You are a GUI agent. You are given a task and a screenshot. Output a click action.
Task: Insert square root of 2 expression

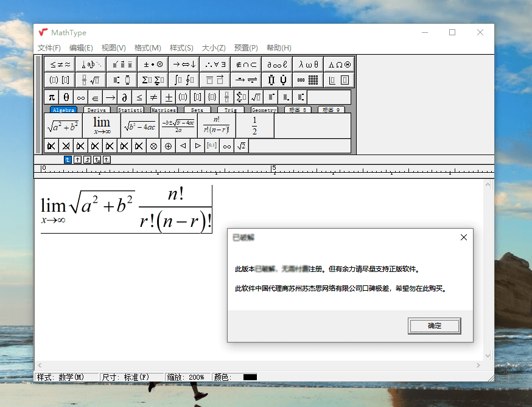pos(241,146)
